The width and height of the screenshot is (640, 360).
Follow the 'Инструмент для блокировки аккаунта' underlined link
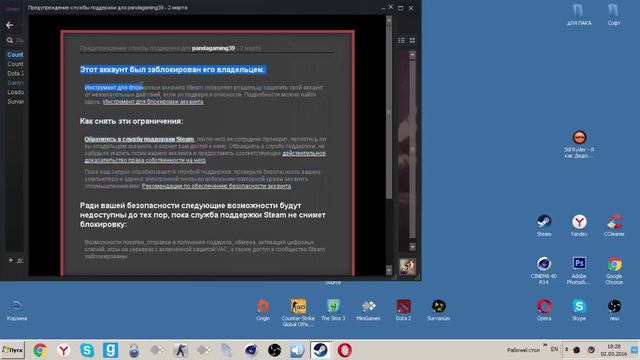pos(153,102)
